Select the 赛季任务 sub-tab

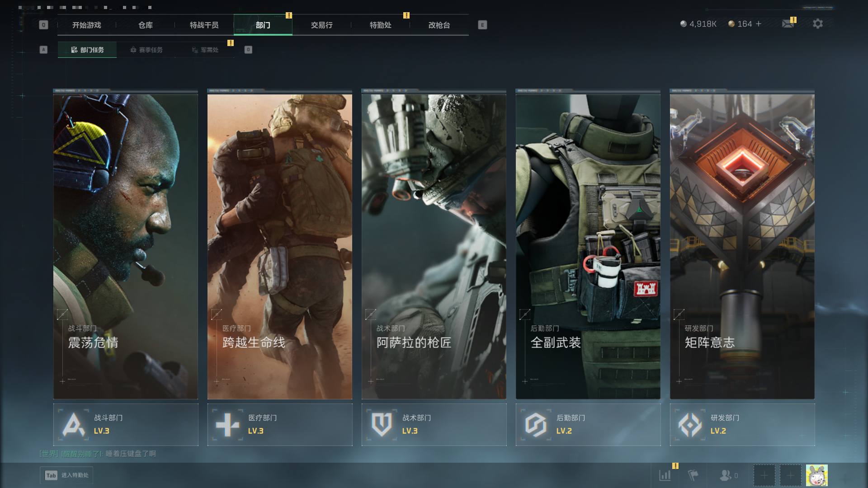point(146,50)
